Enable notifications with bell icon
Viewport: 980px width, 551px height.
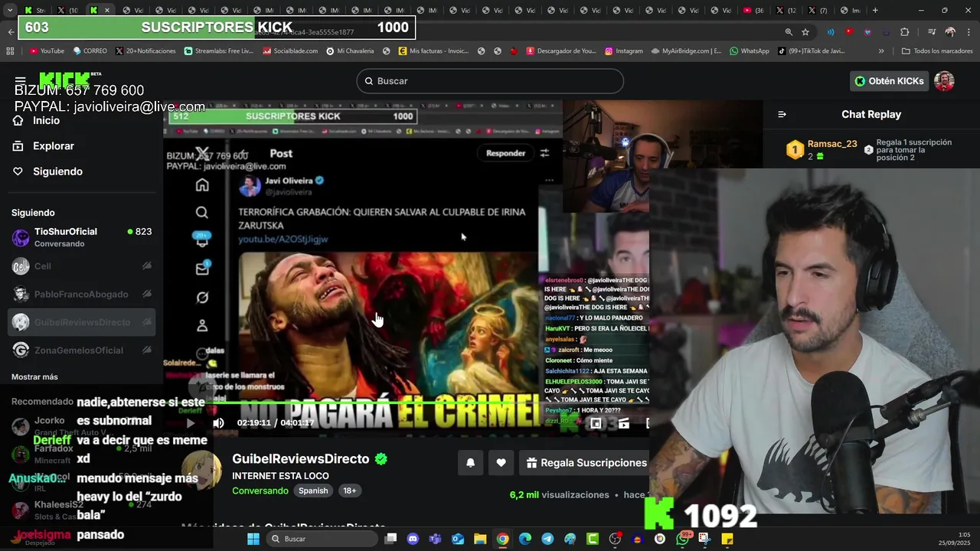click(470, 462)
